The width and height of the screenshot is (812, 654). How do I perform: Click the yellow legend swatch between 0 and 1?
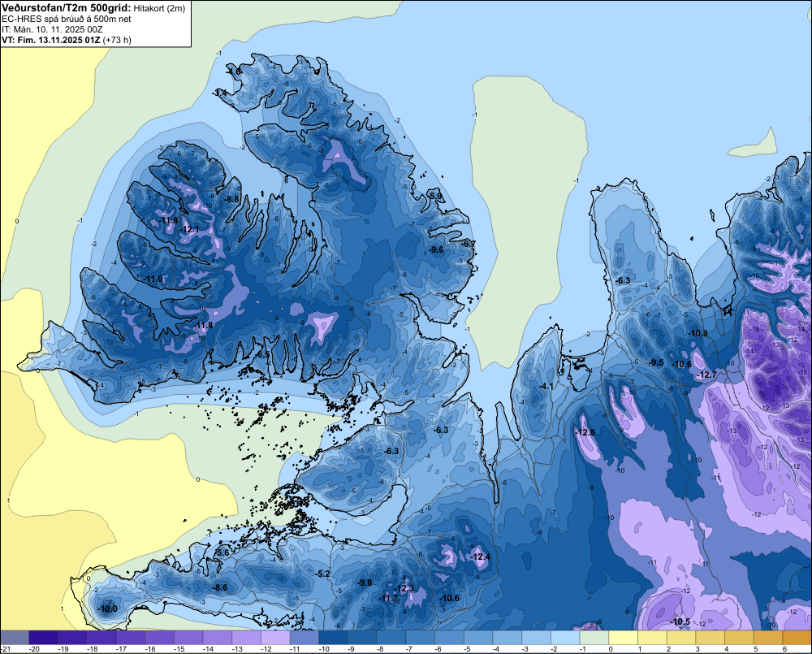click(624, 638)
